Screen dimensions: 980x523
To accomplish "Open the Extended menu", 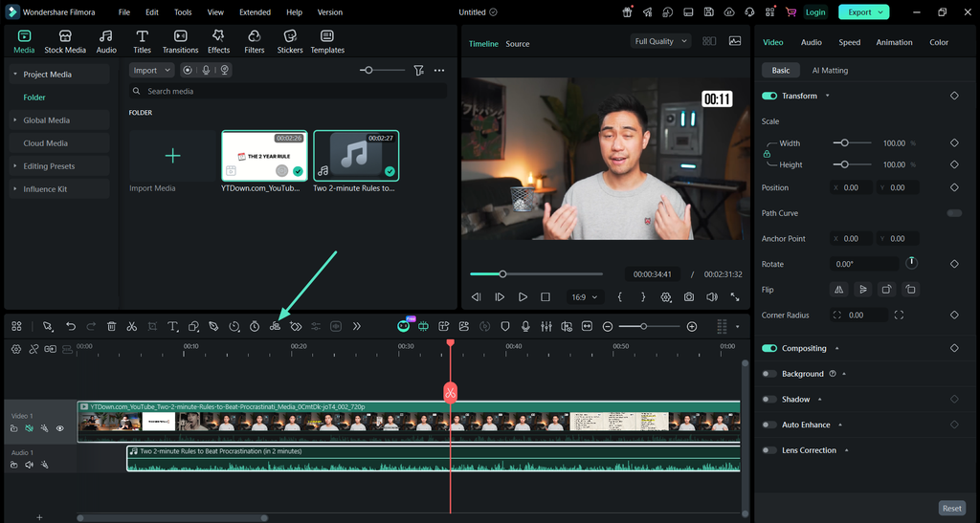I will pos(255,11).
